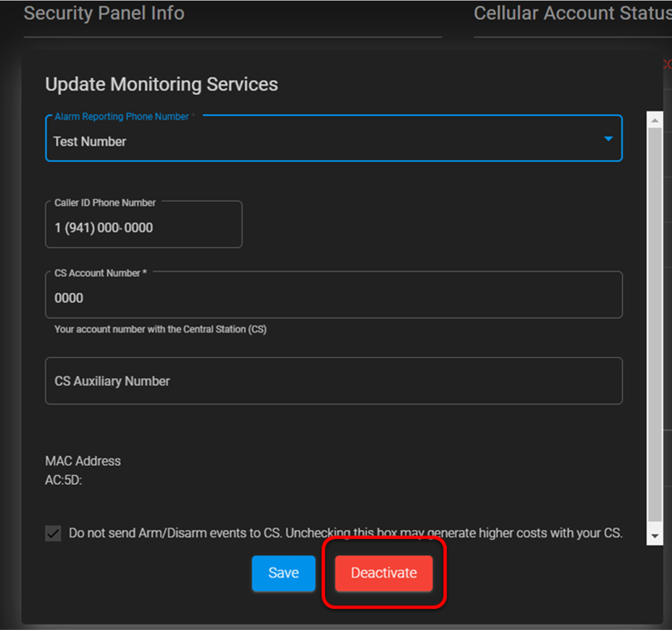Screen dimensions: 672x630
Task: Switch to the Security Panel Info tab
Action: point(104,13)
